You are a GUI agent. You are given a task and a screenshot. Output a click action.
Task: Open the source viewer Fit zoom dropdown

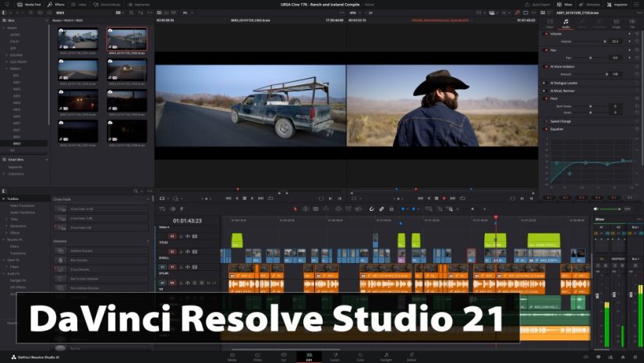[x=188, y=12]
